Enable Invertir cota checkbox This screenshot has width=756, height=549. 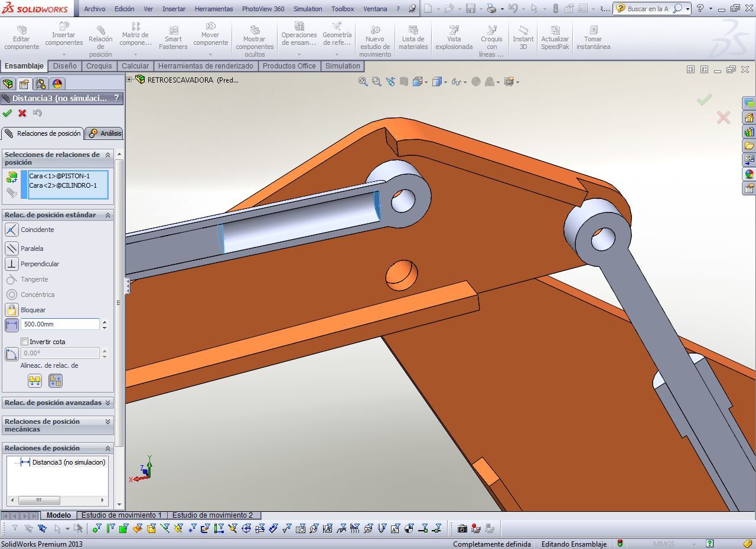click(x=24, y=342)
